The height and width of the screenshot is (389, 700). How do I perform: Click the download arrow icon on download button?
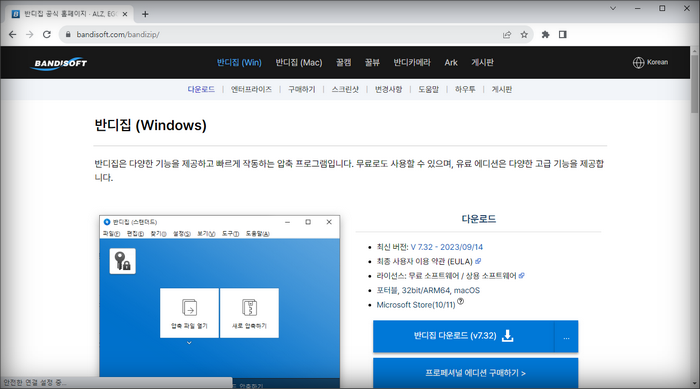[508, 336]
